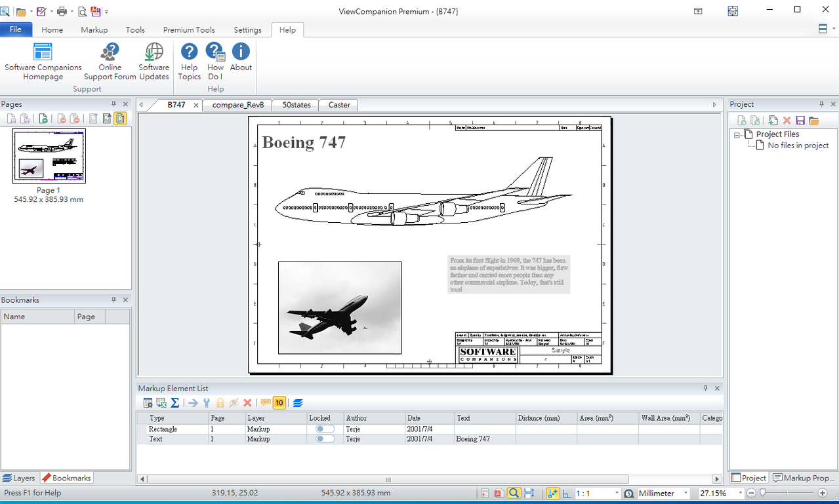This screenshot has height=504, width=839.
Task: Click the wrench properties icon in Markup list
Action: coord(207,403)
